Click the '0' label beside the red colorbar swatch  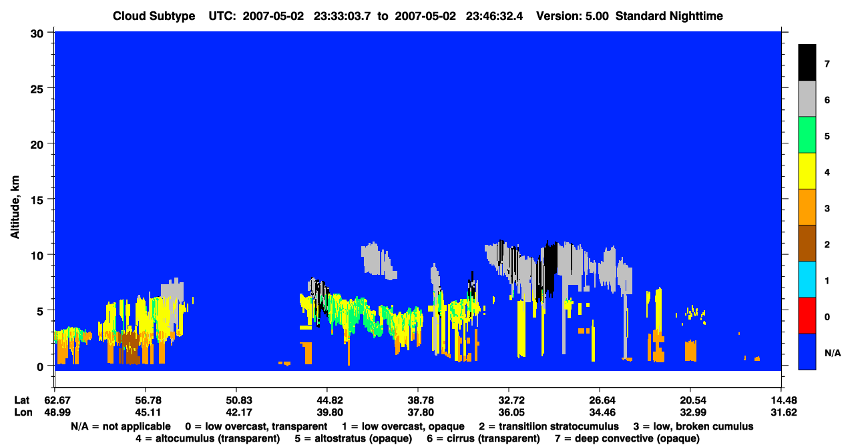[827, 316]
